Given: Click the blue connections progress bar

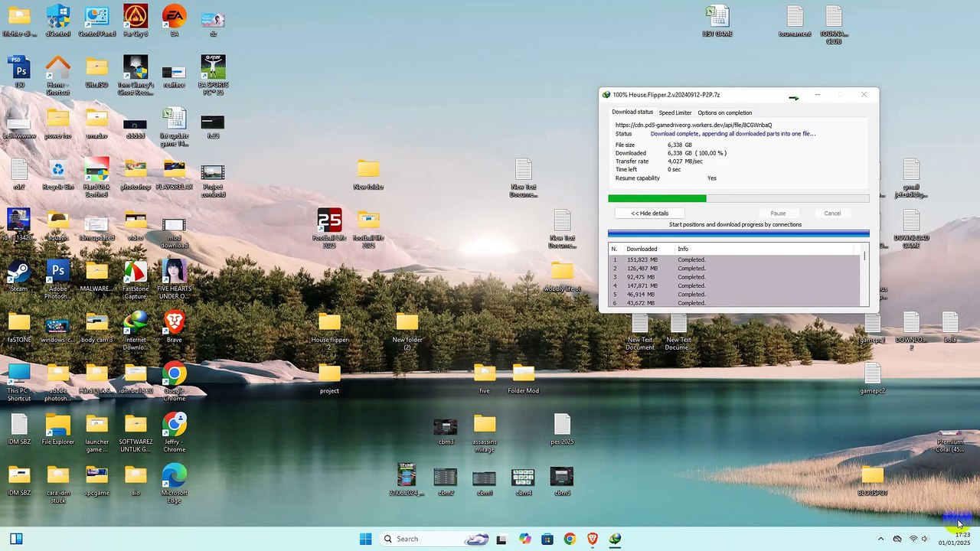Looking at the screenshot, I should (739, 234).
